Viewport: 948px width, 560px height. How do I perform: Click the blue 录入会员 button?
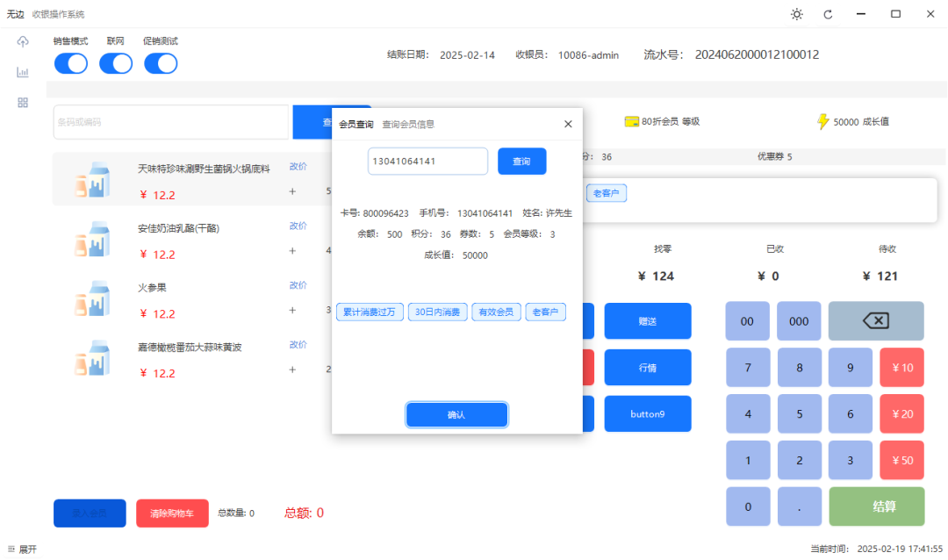click(90, 513)
